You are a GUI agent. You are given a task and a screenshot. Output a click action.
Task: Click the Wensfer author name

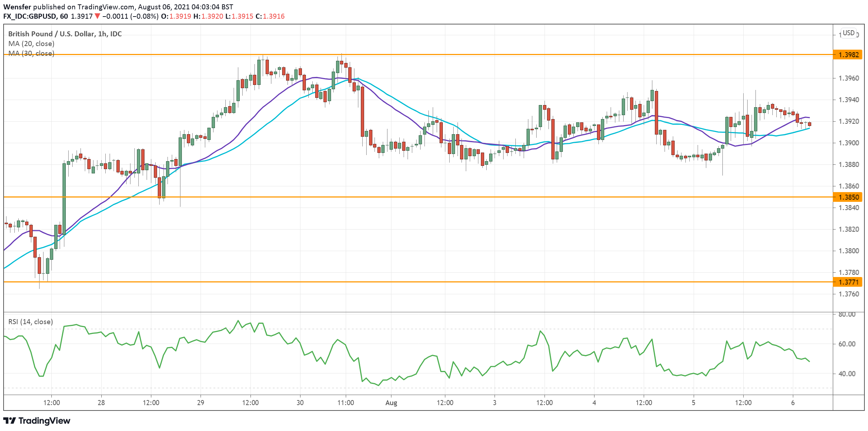pyautogui.click(x=17, y=7)
